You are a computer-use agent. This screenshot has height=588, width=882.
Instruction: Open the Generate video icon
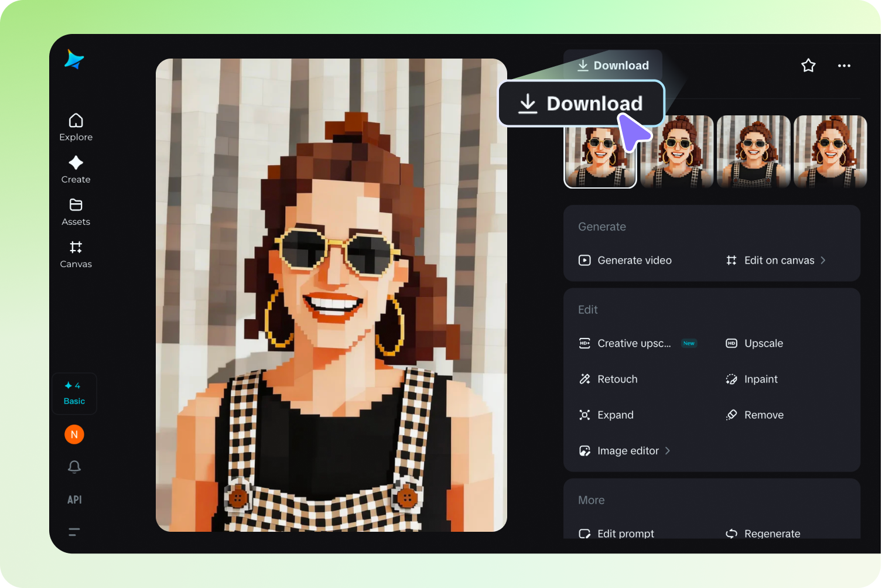pyautogui.click(x=584, y=260)
